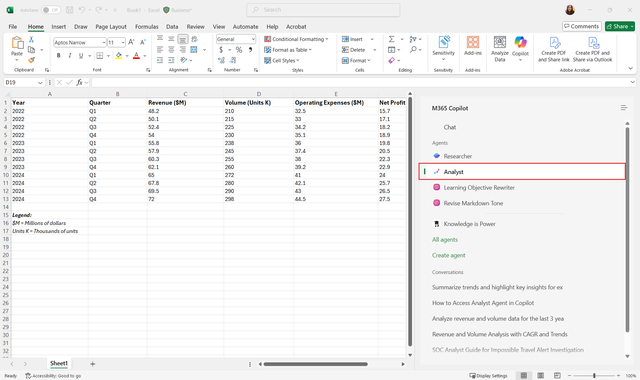The width and height of the screenshot is (640, 380).
Task: Open the File menu tab
Action: pos(13,27)
